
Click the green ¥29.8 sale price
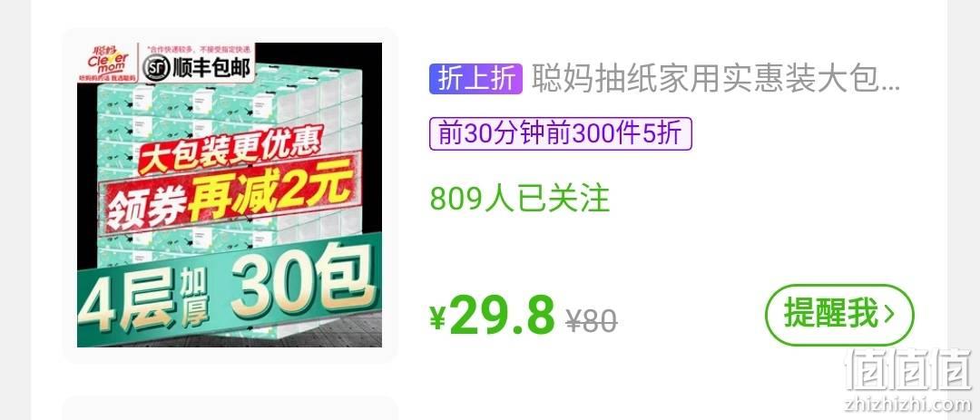tap(492, 315)
